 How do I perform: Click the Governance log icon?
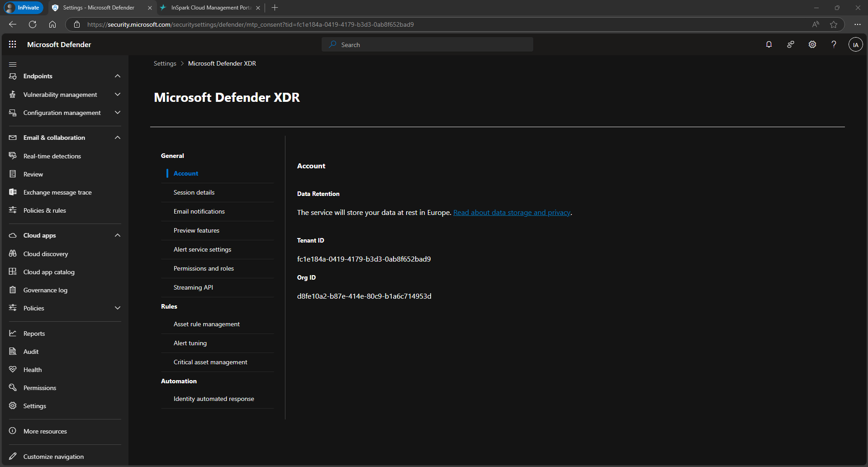(13, 290)
